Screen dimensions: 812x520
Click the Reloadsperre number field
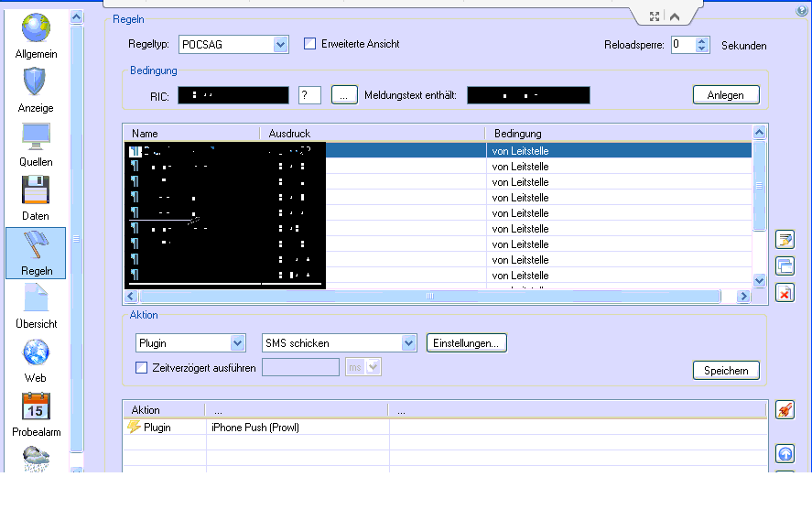point(684,45)
